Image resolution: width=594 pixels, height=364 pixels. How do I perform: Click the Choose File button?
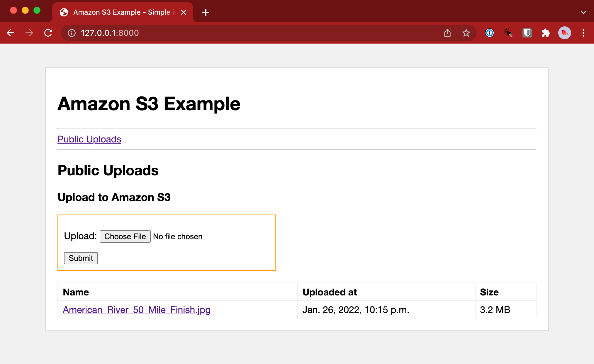125,237
